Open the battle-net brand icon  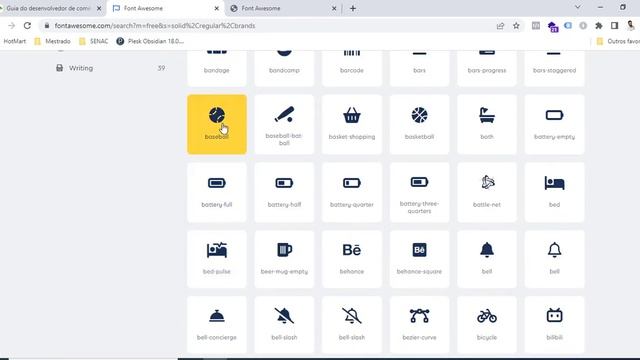pyautogui.click(x=487, y=192)
